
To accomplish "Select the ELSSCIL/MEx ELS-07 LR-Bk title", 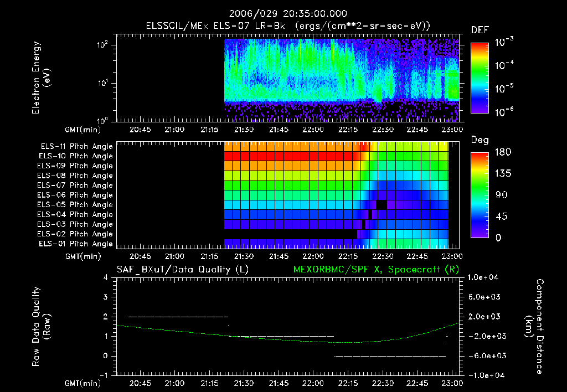I will [x=215, y=25].
